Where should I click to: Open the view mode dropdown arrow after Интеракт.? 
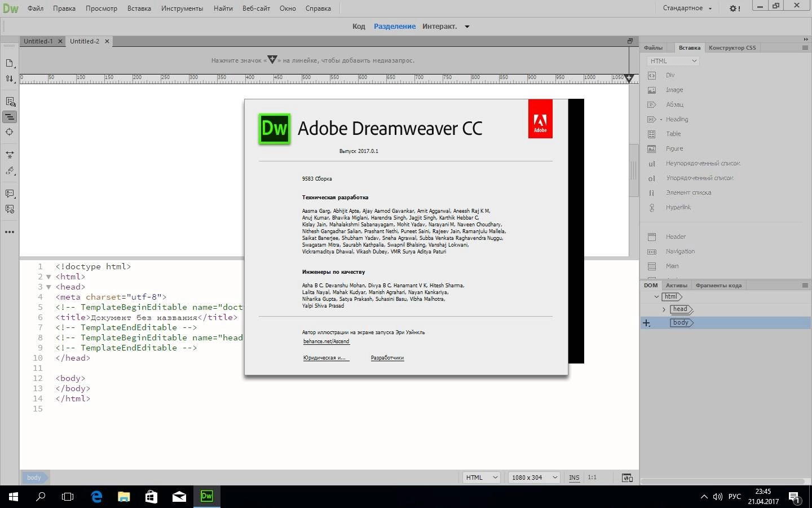coord(467,27)
